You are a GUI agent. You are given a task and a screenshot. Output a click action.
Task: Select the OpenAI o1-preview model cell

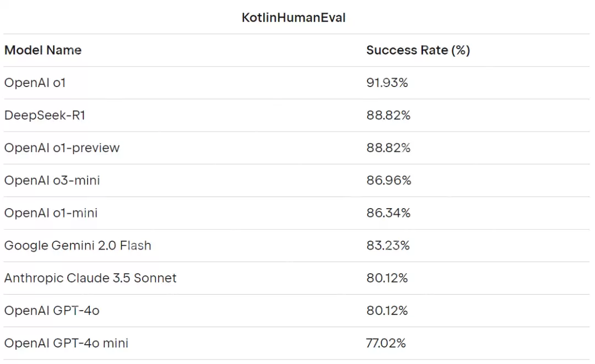[x=62, y=148]
